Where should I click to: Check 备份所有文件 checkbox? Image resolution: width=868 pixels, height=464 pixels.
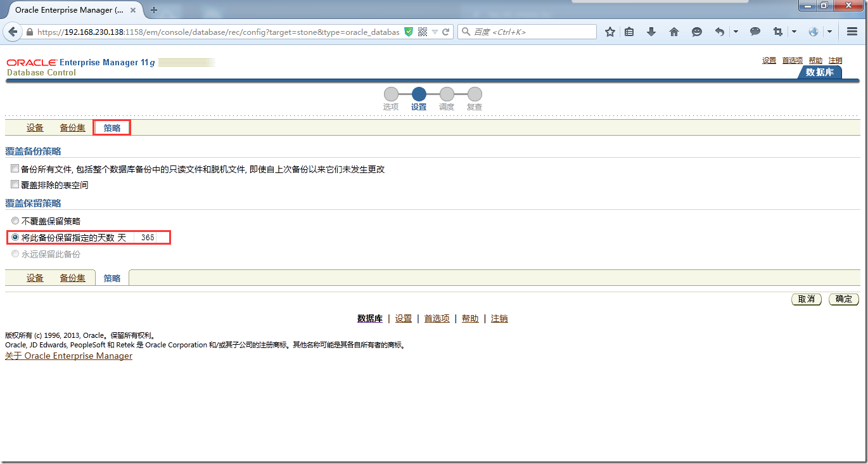coord(15,169)
